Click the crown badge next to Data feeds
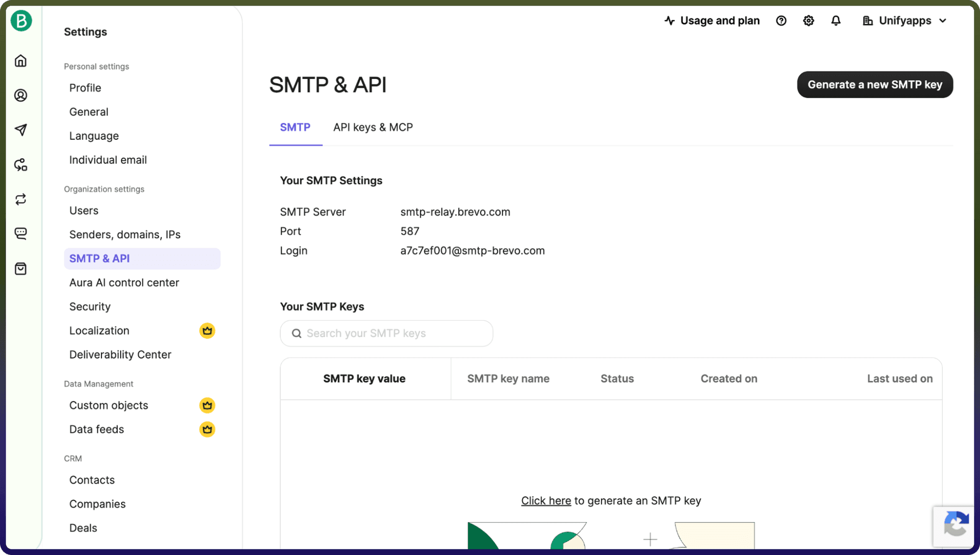 (x=207, y=429)
